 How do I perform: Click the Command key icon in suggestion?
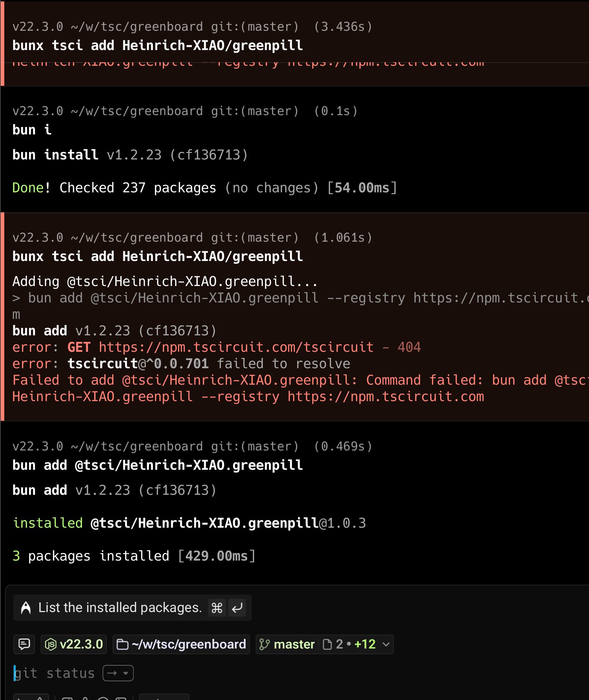pyautogui.click(x=217, y=608)
